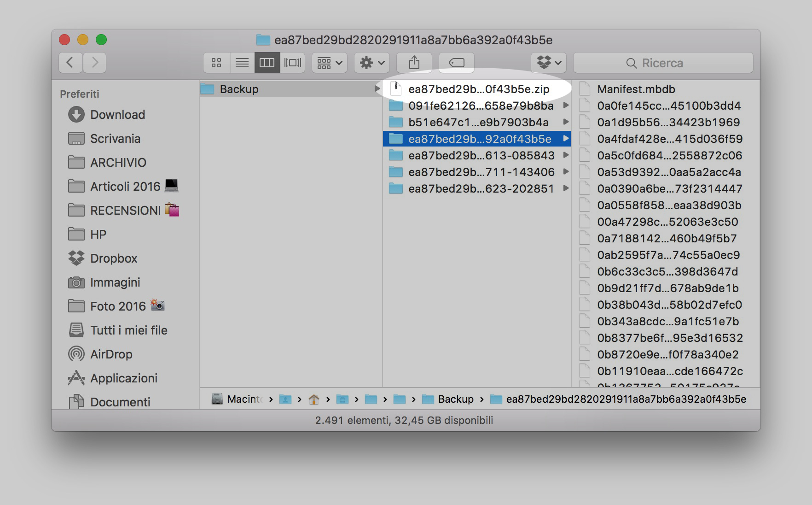Select file 0a0558f858…eaa38d903b

pyautogui.click(x=666, y=205)
